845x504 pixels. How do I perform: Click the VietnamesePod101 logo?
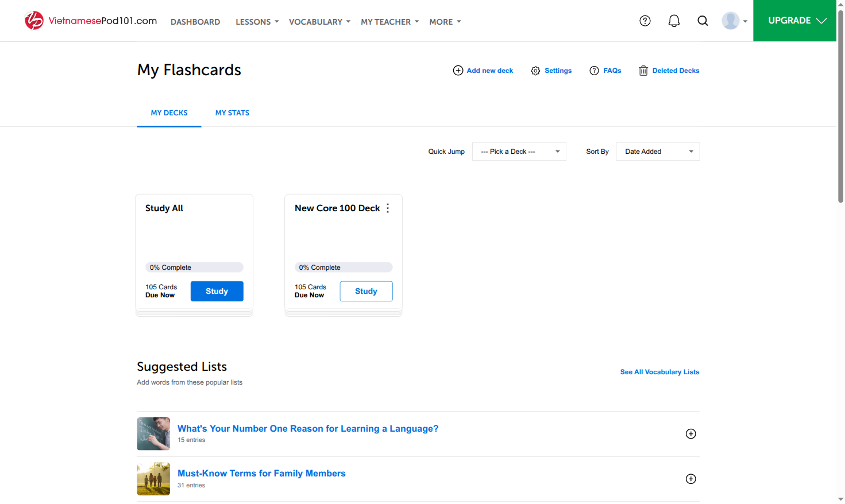91,21
